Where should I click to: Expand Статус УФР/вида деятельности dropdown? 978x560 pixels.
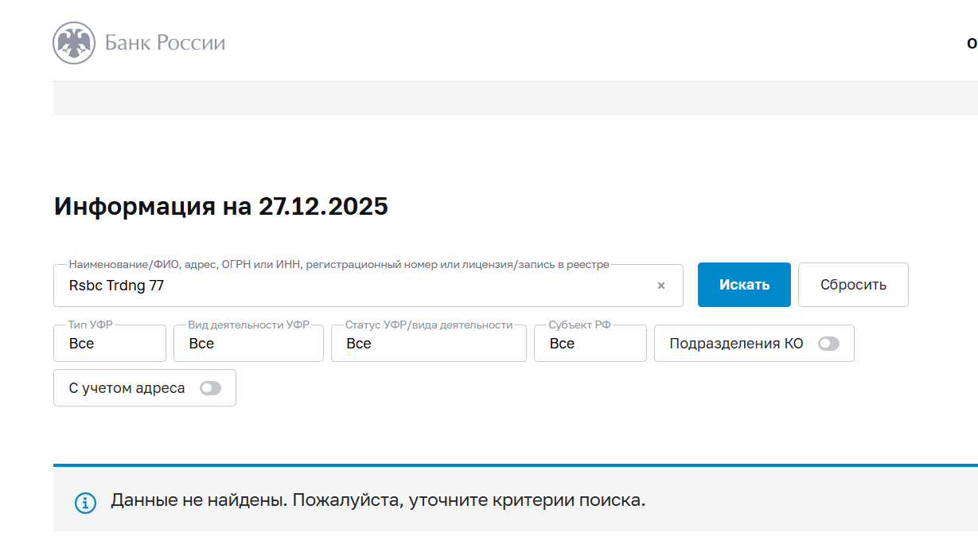[429, 344]
